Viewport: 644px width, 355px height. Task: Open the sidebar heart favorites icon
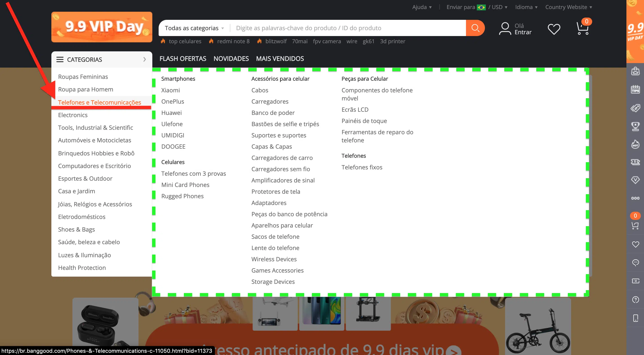(635, 244)
